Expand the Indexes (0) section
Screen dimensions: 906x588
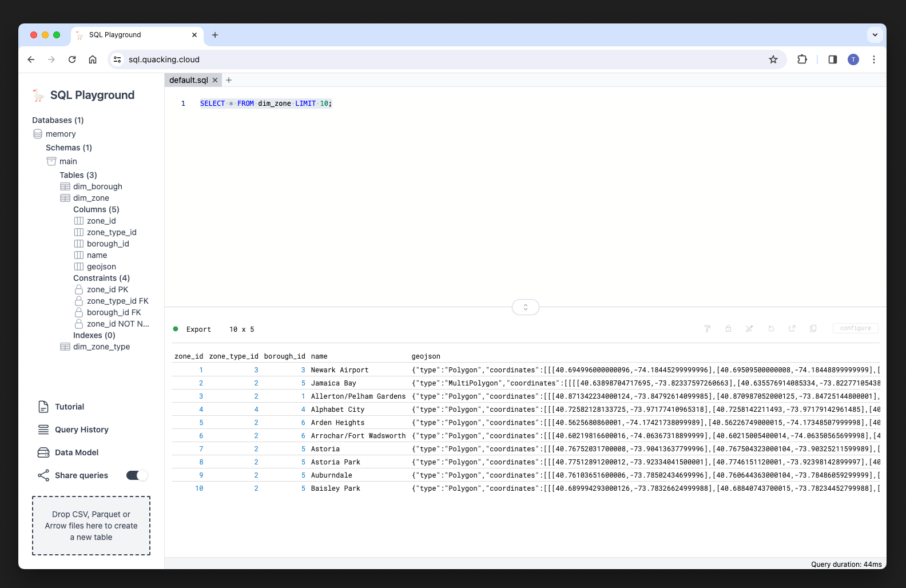click(94, 335)
